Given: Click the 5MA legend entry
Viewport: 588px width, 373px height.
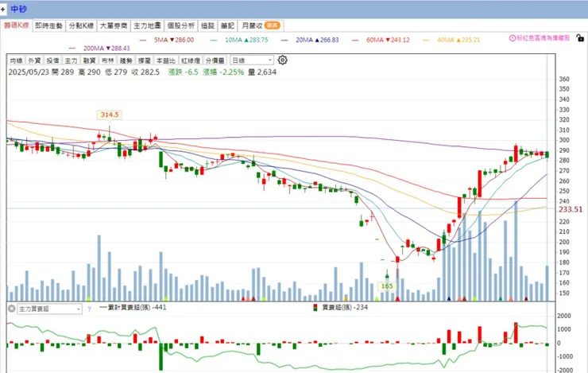Looking at the screenshot, I should point(167,40).
